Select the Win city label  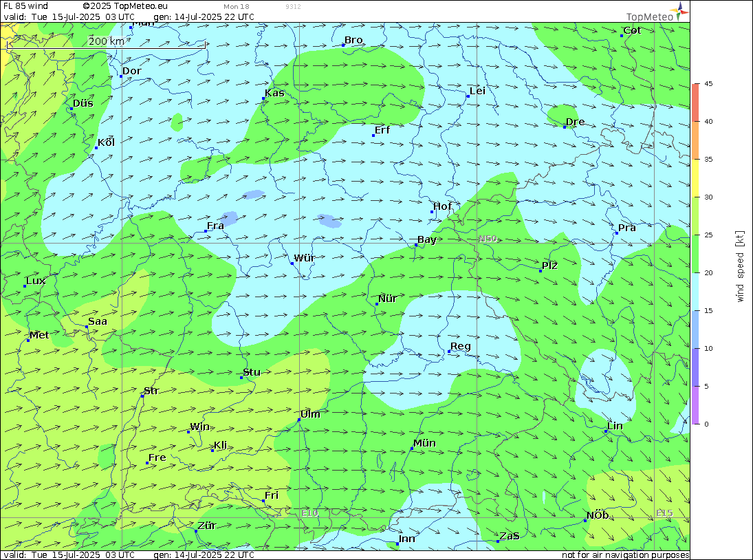click(x=200, y=427)
